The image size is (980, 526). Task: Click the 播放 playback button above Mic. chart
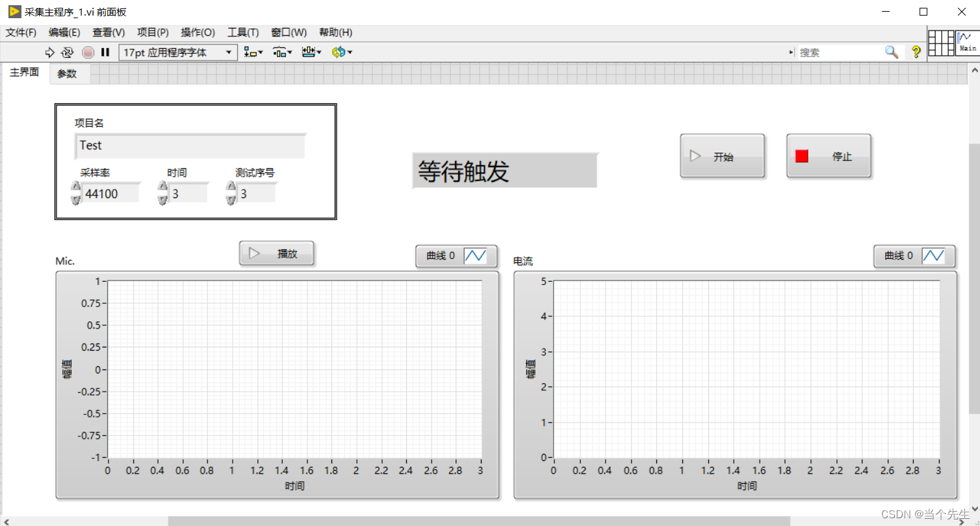tap(277, 253)
